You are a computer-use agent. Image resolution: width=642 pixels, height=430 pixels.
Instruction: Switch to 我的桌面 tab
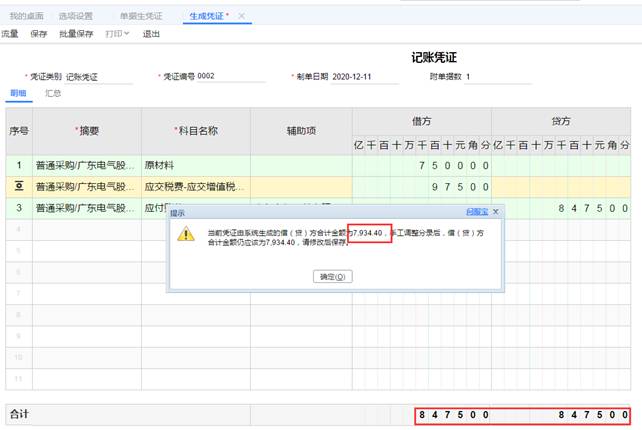click(x=27, y=17)
